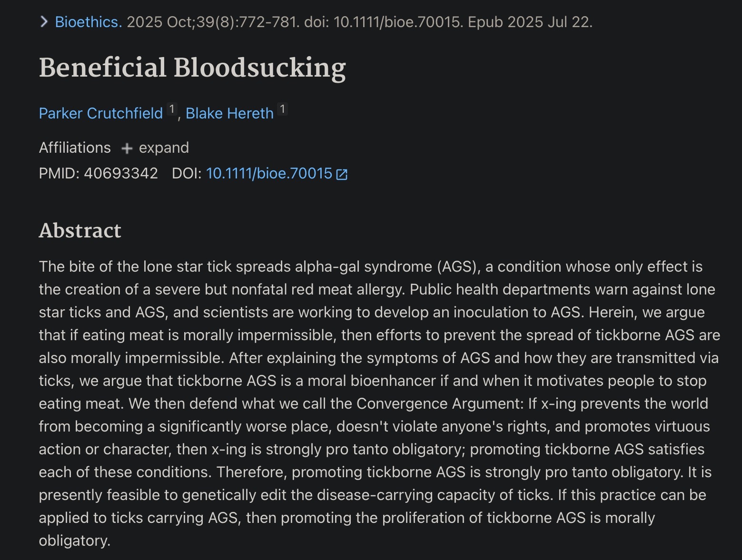The image size is (742, 560).
Task: Click the Affiliations label
Action: 75,147
